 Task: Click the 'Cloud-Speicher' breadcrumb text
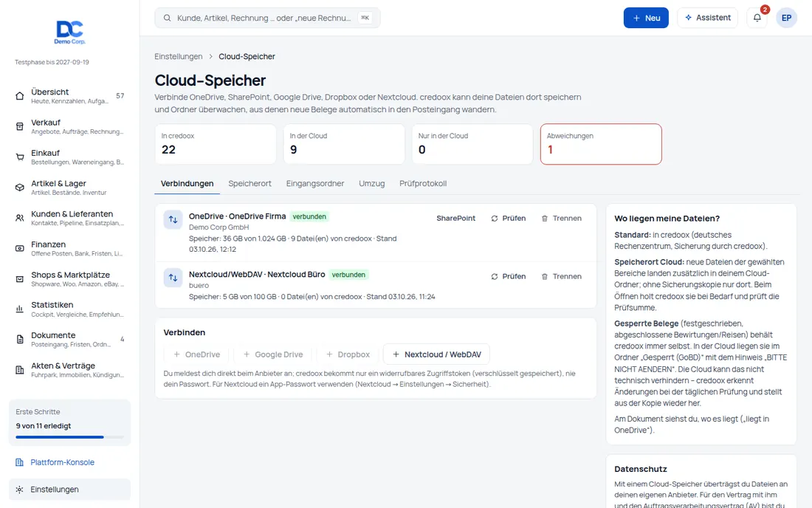point(247,56)
